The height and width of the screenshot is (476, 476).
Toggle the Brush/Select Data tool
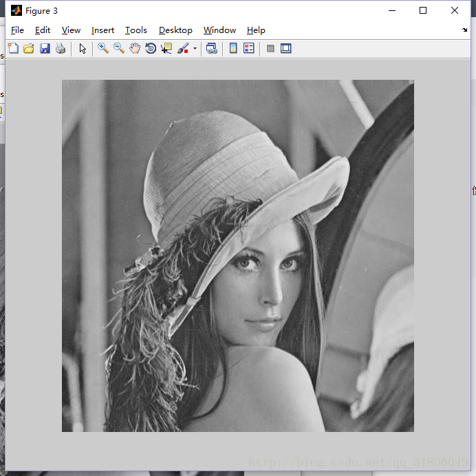[x=183, y=48]
